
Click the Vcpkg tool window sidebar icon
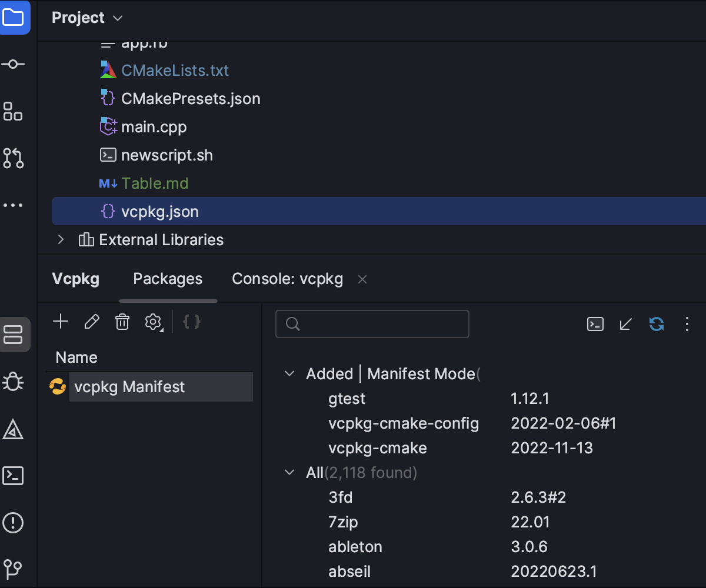click(x=13, y=335)
